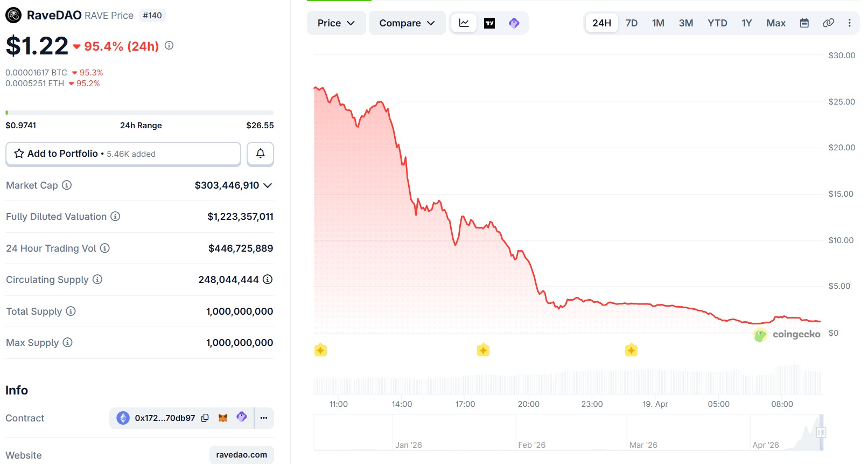This screenshot has height=464, width=868.
Task: Copy the contract address
Action: click(205, 418)
